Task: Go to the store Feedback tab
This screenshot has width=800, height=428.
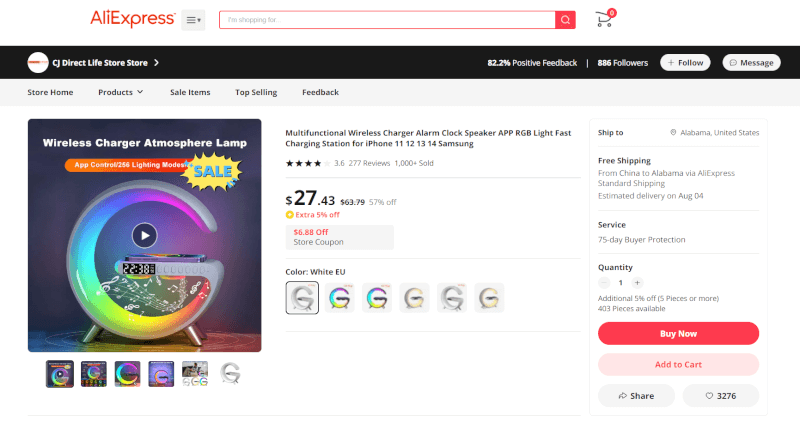Action: pyautogui.click(x=320, y=92)
